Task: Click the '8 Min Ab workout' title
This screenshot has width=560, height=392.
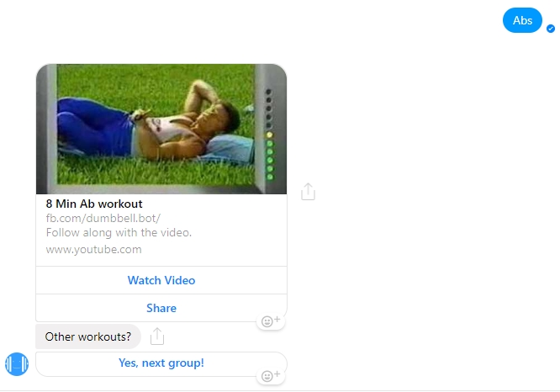Action: point(94,204)
